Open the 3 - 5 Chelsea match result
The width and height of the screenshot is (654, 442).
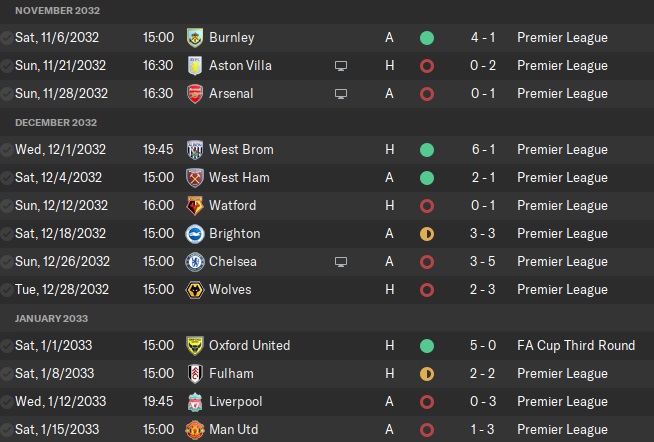[x=480, y=262]
